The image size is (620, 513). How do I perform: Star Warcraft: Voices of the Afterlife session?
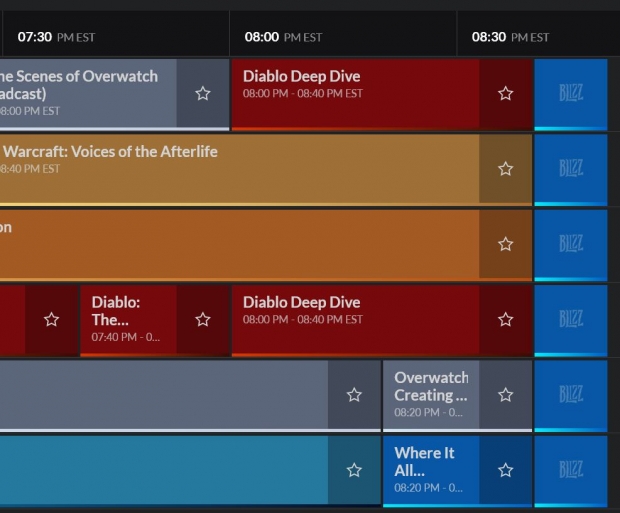pyautogui.click(x=505, y=169)
